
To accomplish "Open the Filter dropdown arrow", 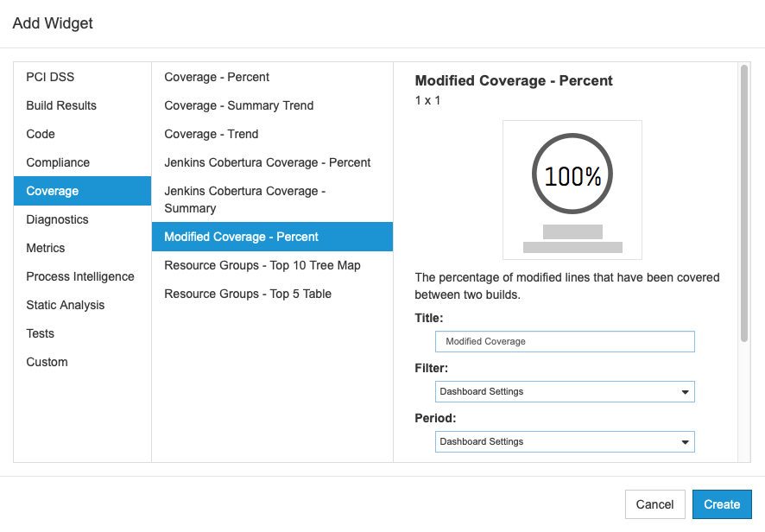I will pyautogui.click(x=685, y=392).
